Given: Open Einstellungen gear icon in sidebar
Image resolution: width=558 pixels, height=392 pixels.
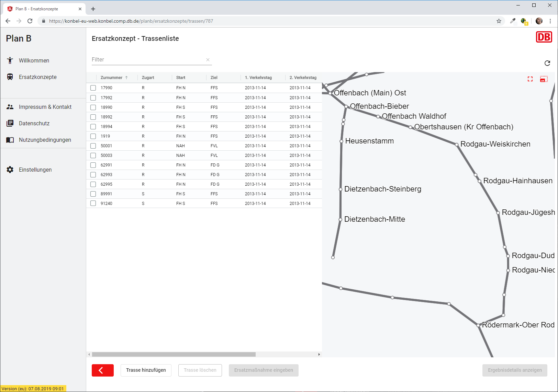Looking at the screenshot, I should pyautogui.click(x=10, y=170).
